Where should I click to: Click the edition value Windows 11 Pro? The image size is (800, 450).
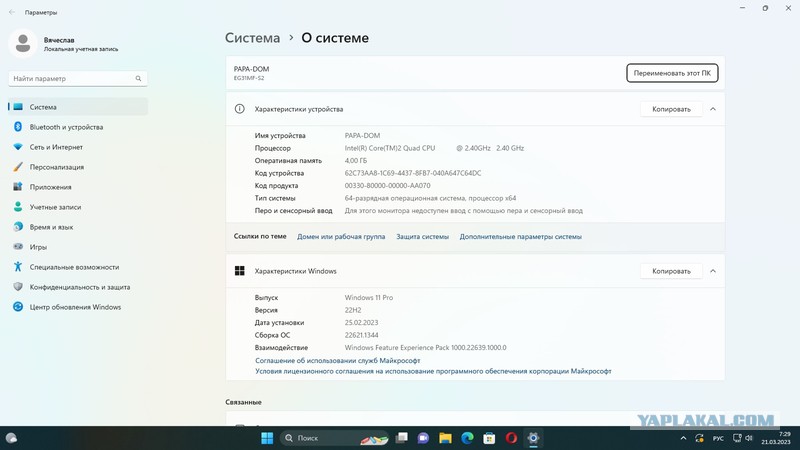coord(369,297)
